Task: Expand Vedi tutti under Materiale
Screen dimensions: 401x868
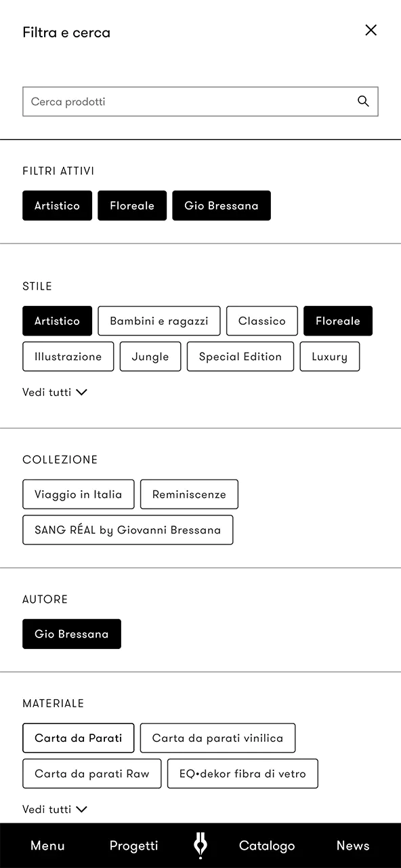Action: (x=55, y=809)
